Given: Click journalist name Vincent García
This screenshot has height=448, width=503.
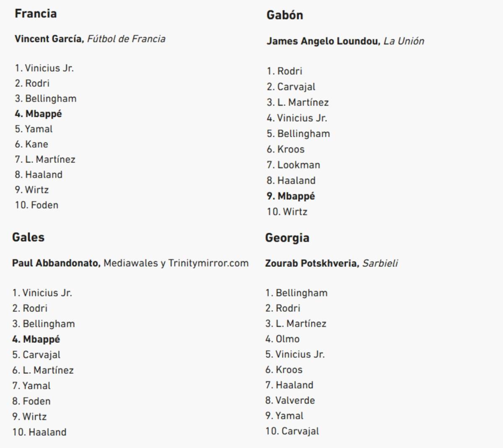Looking at the screenshot, I should click(x=49, y=39).
